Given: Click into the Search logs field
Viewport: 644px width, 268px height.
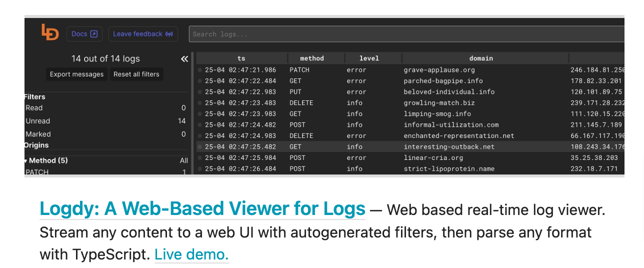Looking at the screenshot, I should 400,34.
